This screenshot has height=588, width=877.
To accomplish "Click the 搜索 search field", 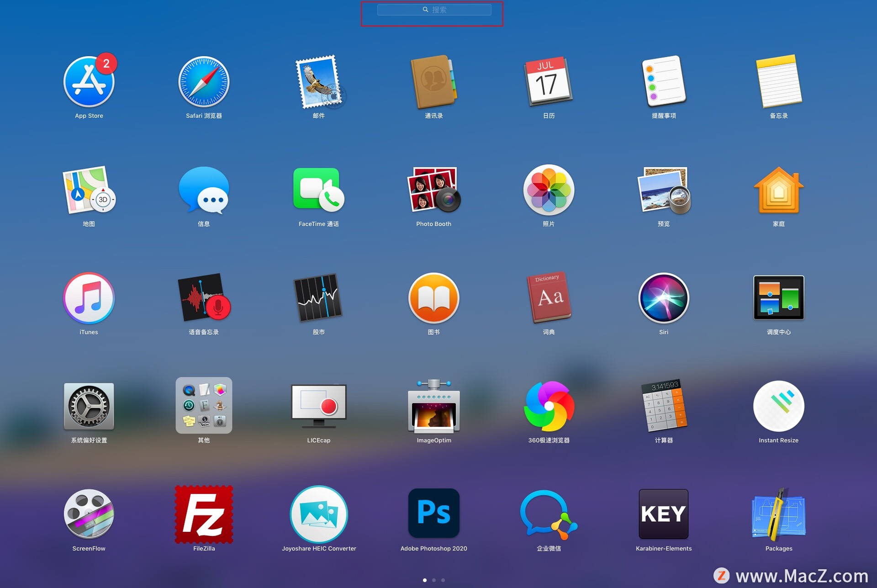I will coord(434,10).
